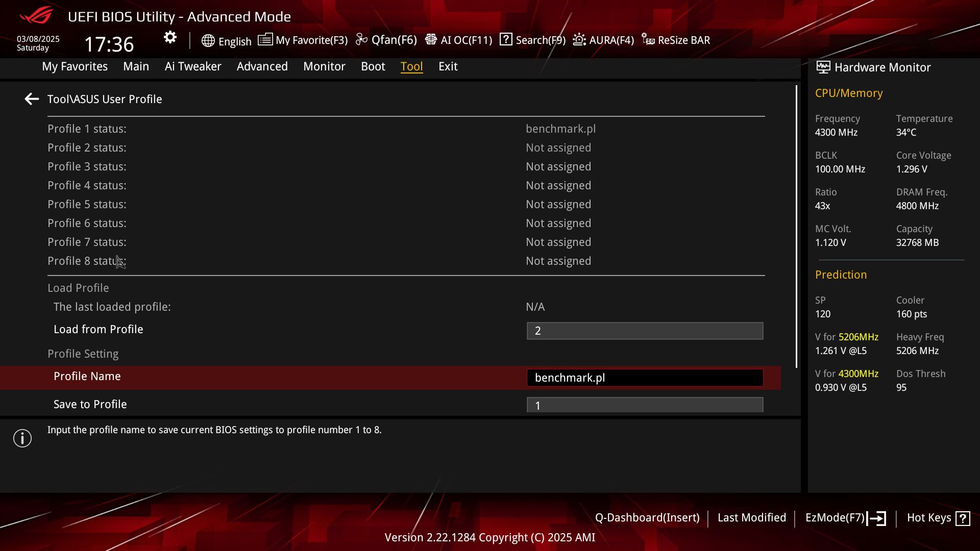Click the ROG logo icon
980x551 pixels.
[x=36, y=15]
